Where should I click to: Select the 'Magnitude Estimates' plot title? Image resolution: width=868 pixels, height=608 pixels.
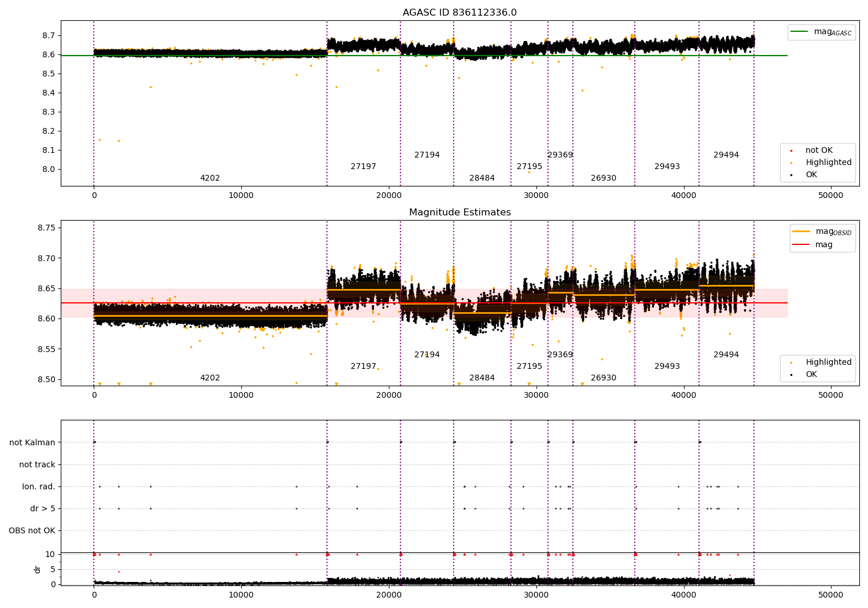point(459,213)
